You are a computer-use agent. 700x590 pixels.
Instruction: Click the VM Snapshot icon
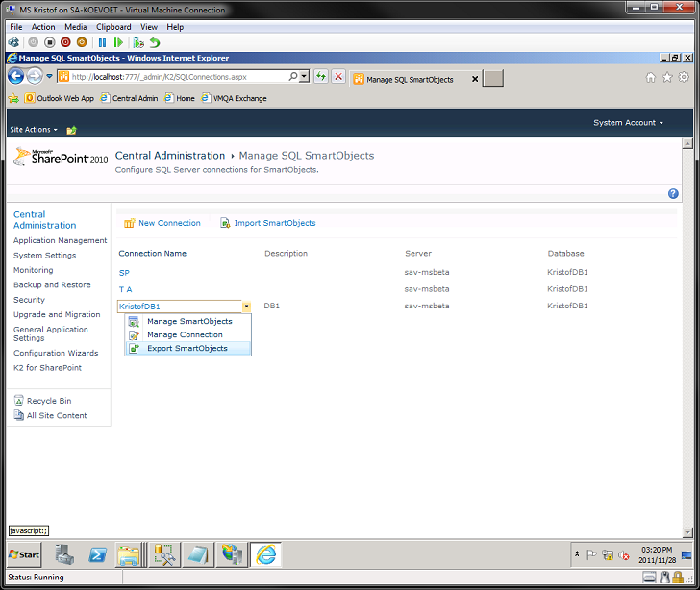pyautogui.click(x=138, y=42)
